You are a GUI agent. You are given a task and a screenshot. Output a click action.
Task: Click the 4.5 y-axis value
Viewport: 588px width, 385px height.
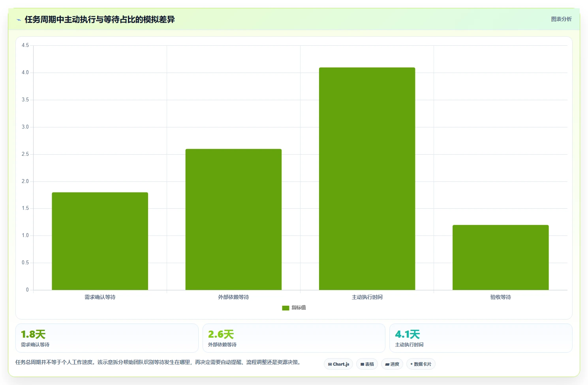coord(25,45)
